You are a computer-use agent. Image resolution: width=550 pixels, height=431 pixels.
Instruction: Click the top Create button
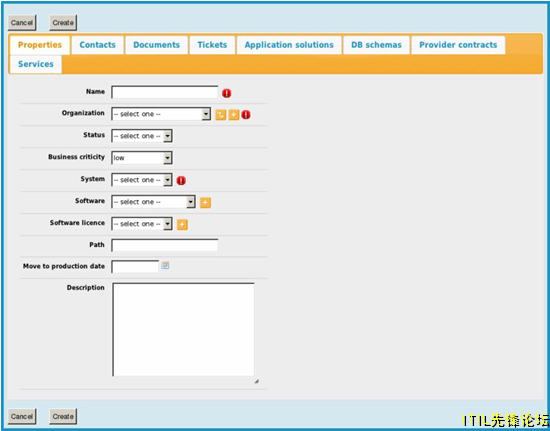click(x=63, y=23)
